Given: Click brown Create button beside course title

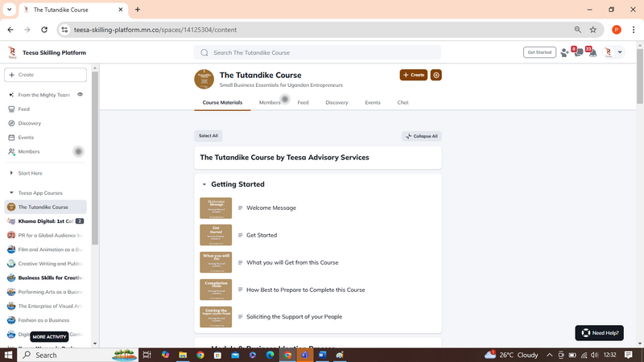Looking at the screenshot, I should click(413, 75).
